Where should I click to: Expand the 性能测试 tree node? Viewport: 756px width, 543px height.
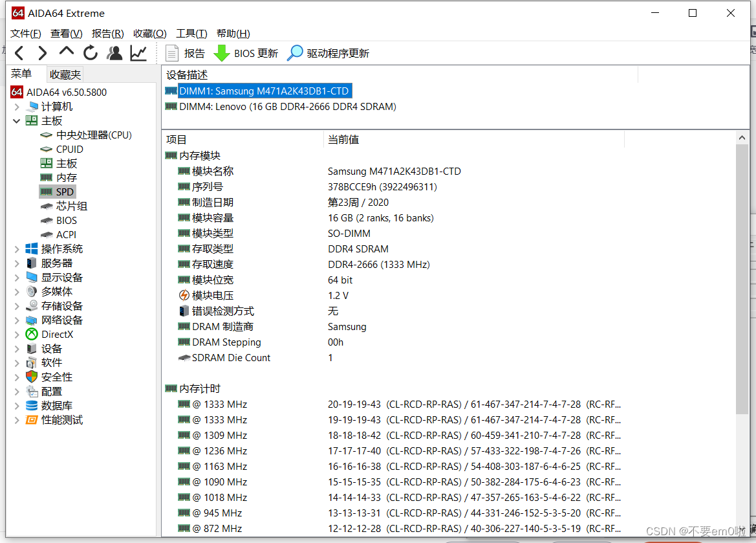(17, 420)
